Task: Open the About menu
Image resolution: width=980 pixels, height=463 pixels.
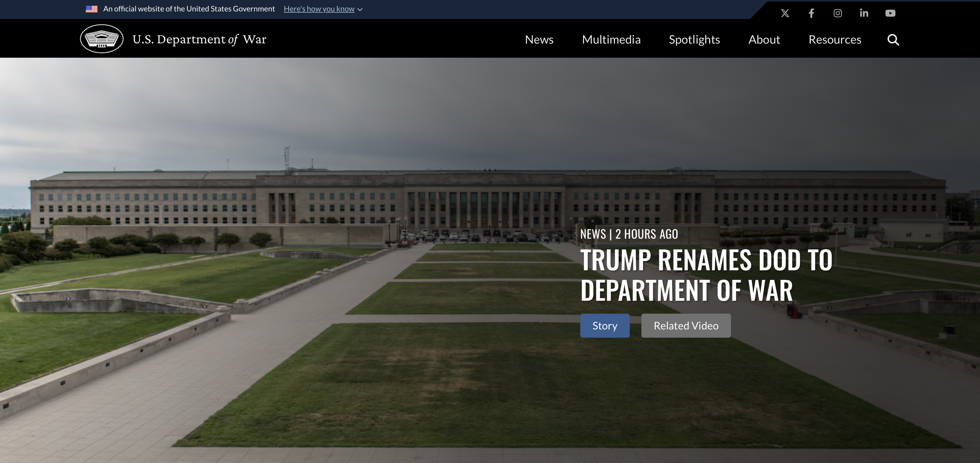Action: point(764,40)
